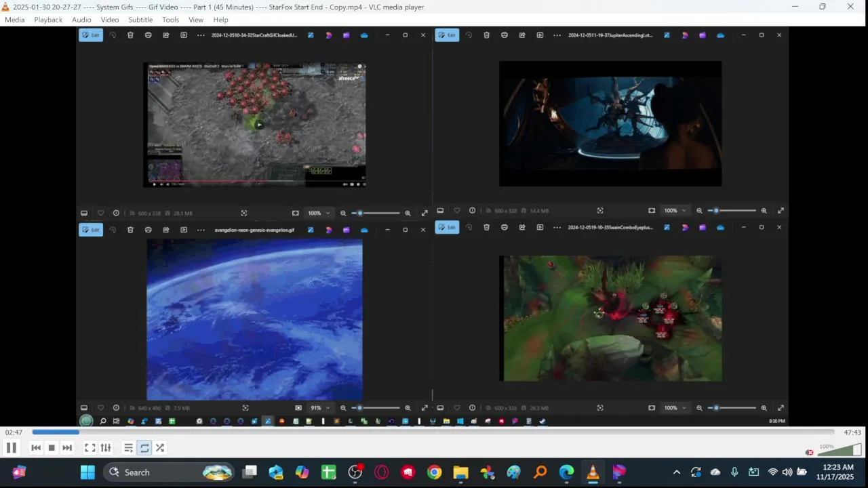Launch Copilot from the taskbar
The width and height of the screenshot is (868, 488).
coord(302,472)
